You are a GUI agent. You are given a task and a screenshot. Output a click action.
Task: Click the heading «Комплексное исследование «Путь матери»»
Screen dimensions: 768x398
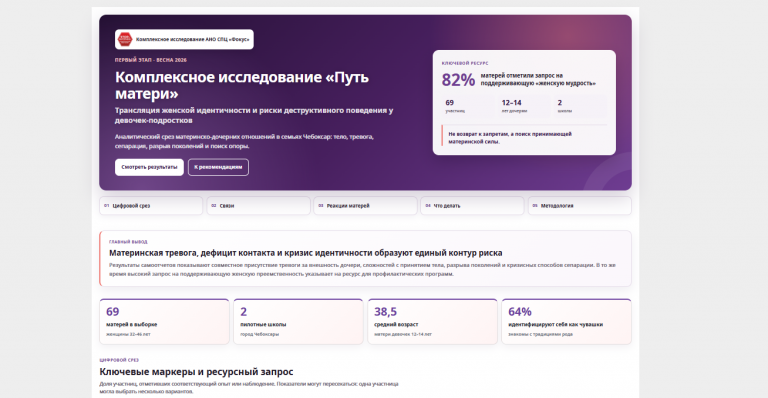[x=242, y=85]
